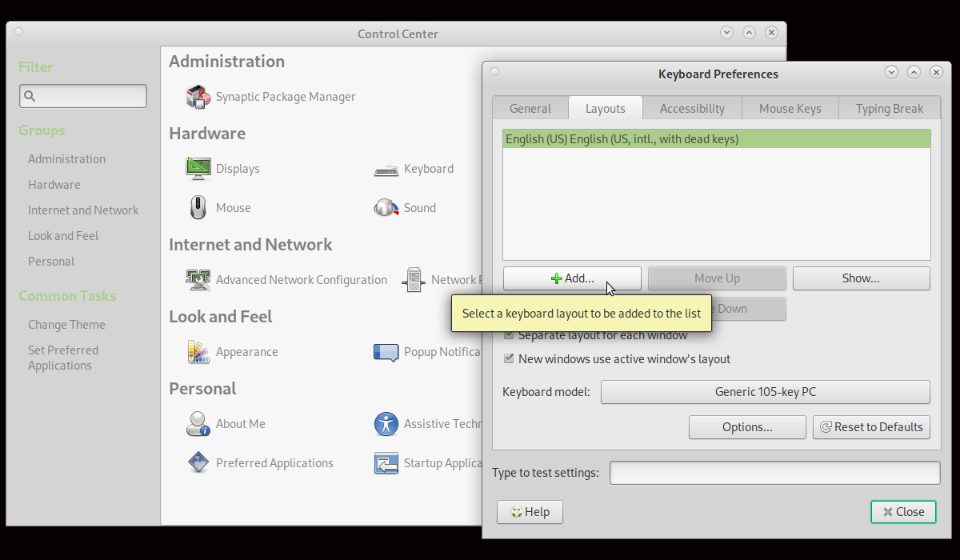Click the Keyboard icon in Hardware

[386, 169]
